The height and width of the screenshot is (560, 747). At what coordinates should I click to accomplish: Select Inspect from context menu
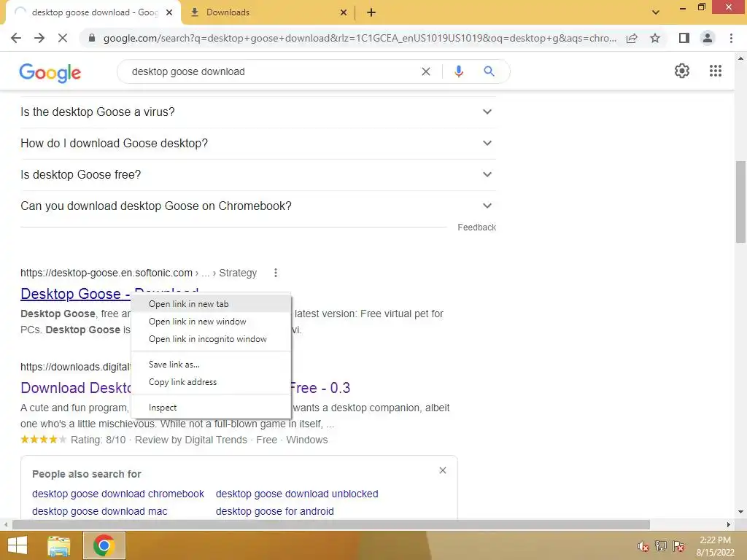pos(211,408)
